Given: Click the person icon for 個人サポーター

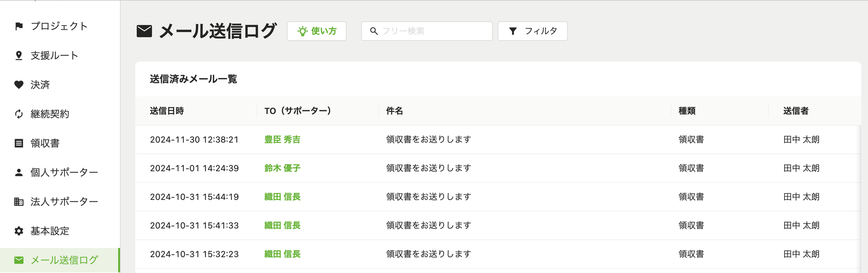Looking at the screenshot, I should [19, 173].
